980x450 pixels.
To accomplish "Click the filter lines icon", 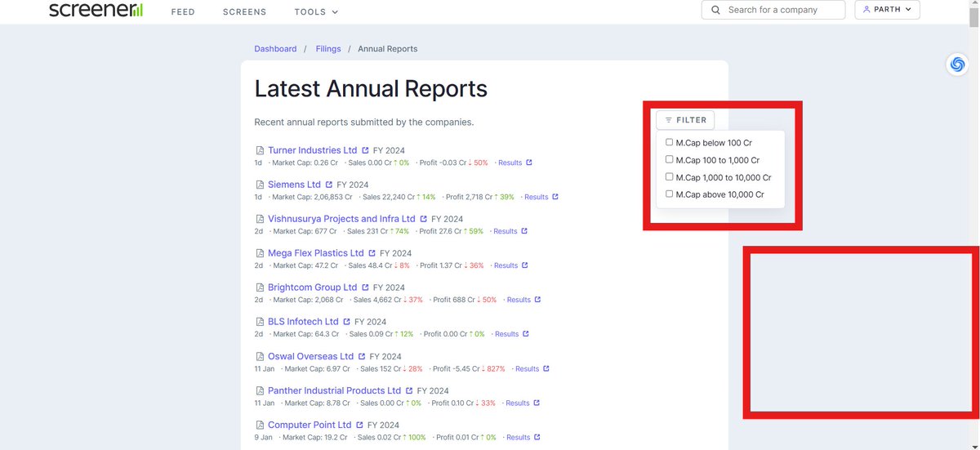I will coord(669,120).
